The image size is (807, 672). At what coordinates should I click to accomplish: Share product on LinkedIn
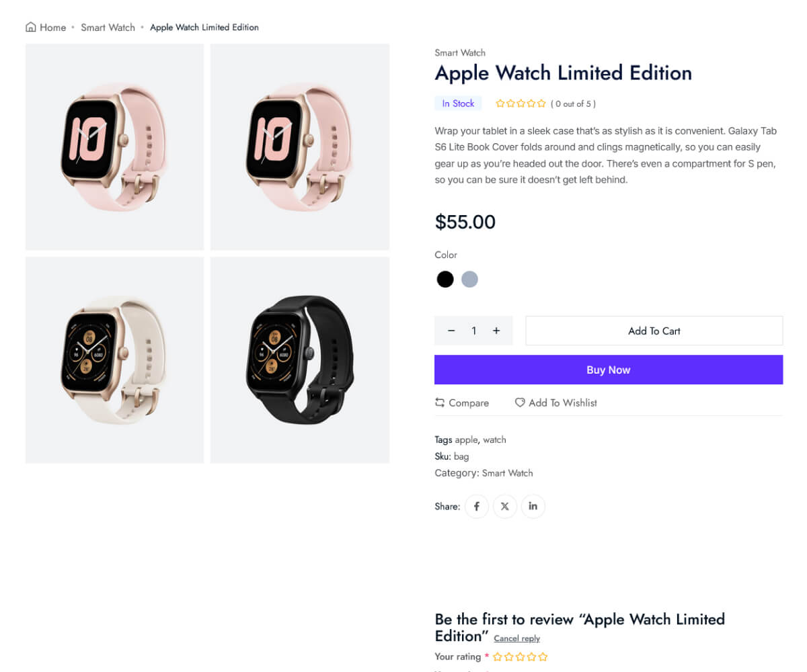[x=533, y=506]
